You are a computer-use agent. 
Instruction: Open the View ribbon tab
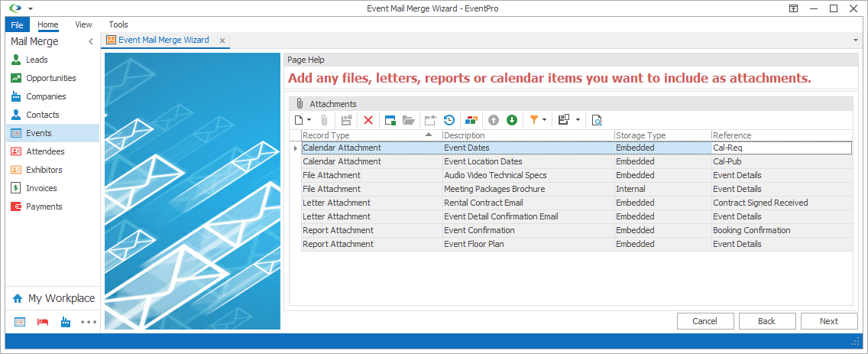(x=83, y=24)
